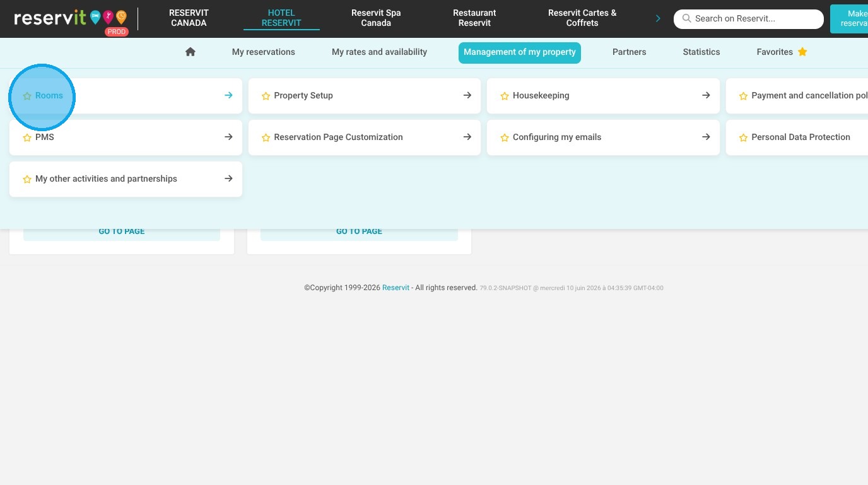Open Payment and cancellation policies
This screenshot has width=868, height=485.
pos(797,96)
